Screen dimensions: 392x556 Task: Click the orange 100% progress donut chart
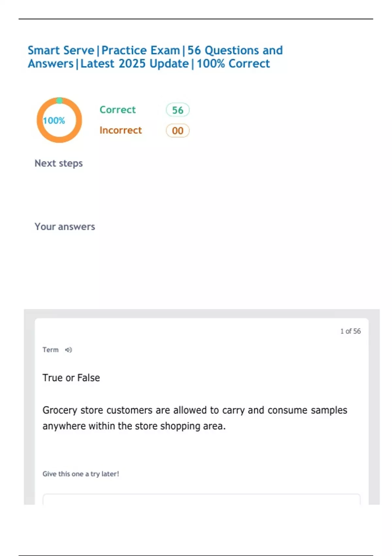pos(59,120)
